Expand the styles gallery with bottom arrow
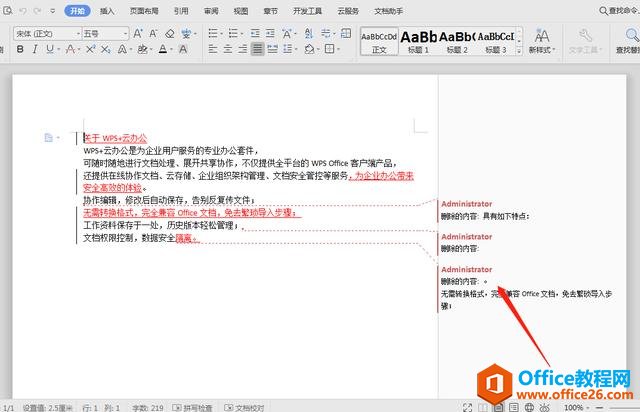 click(519, 51)
